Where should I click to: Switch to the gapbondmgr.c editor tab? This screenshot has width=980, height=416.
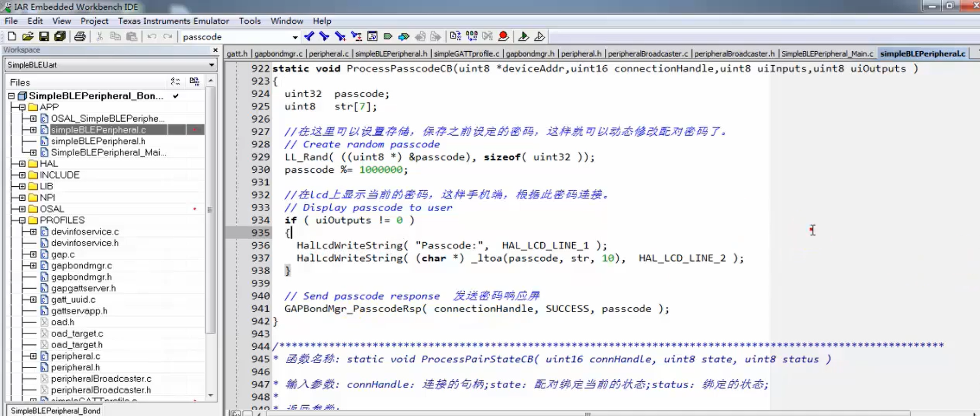pos(278,53)
